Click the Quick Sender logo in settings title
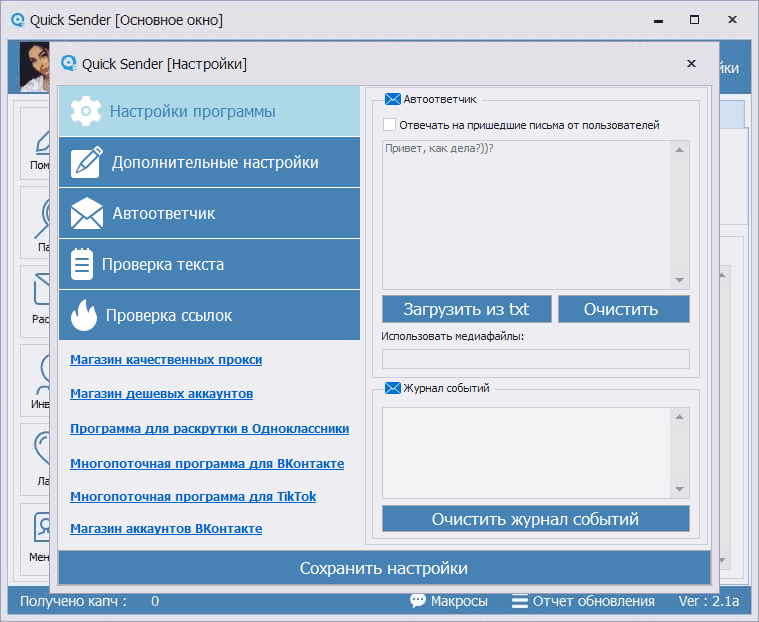The image size is (759, 622). pyautogui.click(x=69, y=63)
